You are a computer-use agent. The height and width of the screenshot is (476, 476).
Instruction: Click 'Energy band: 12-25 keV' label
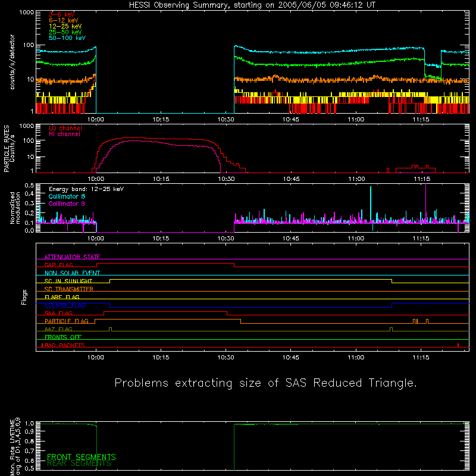[x=86, y=189]
